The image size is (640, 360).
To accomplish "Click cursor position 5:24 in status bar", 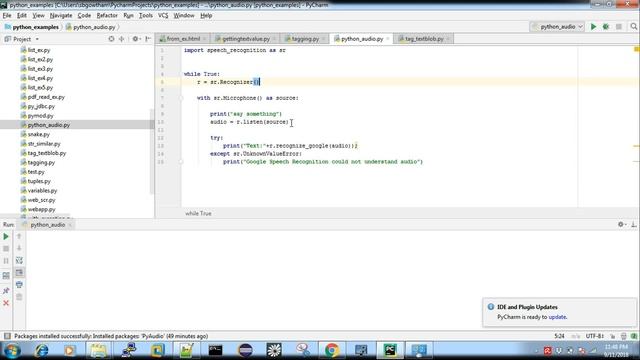I will pos(560,336).
